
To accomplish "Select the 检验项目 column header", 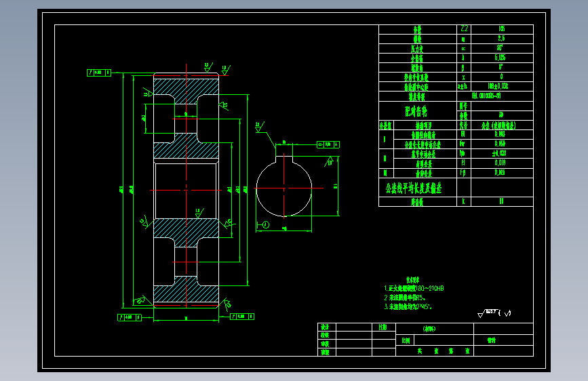I will pyautogui.click(x=425, y=125).
